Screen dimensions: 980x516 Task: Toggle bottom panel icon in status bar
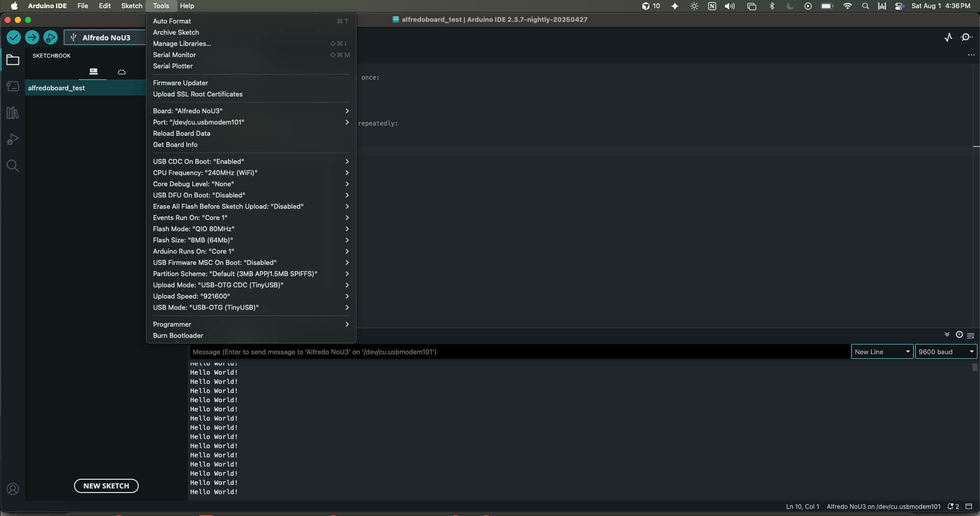pos(969,507)
